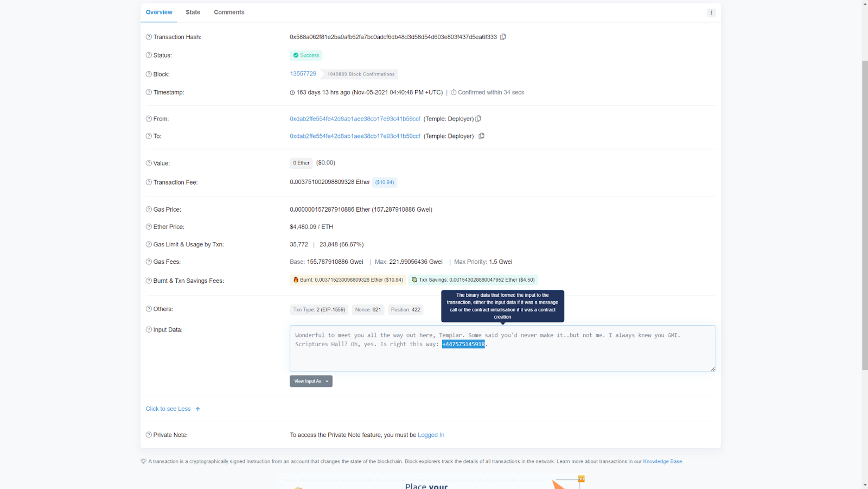Click help icon beside From
The height and width of the screenshot is (489, 868).
pos(149,119)
